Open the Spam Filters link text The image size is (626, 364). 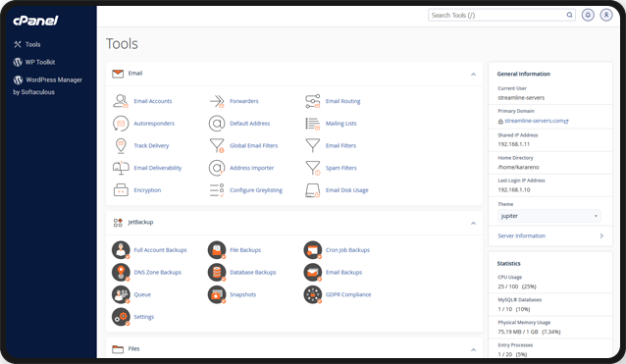point(340,168)
